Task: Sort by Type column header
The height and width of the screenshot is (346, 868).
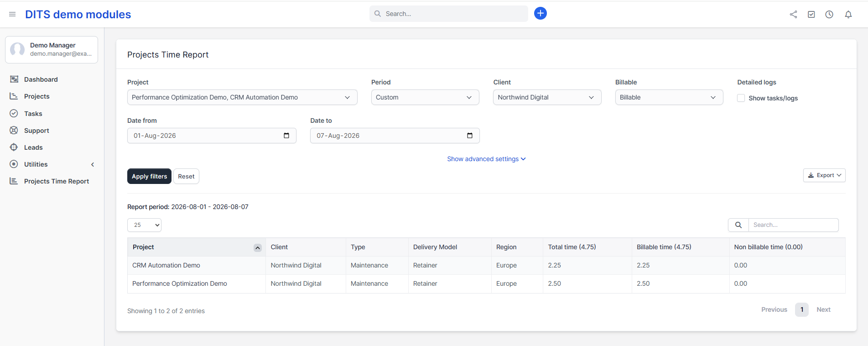Action: [x=377, y=247]
